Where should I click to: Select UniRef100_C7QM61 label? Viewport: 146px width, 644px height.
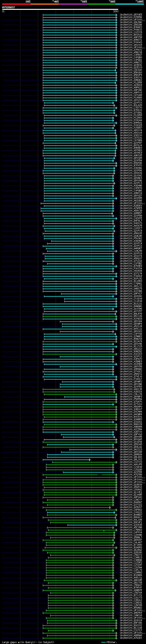131,284
